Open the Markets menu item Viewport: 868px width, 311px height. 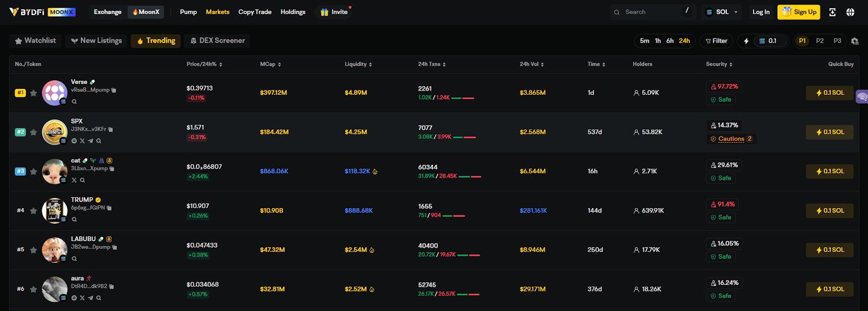(x=218, y=12)
